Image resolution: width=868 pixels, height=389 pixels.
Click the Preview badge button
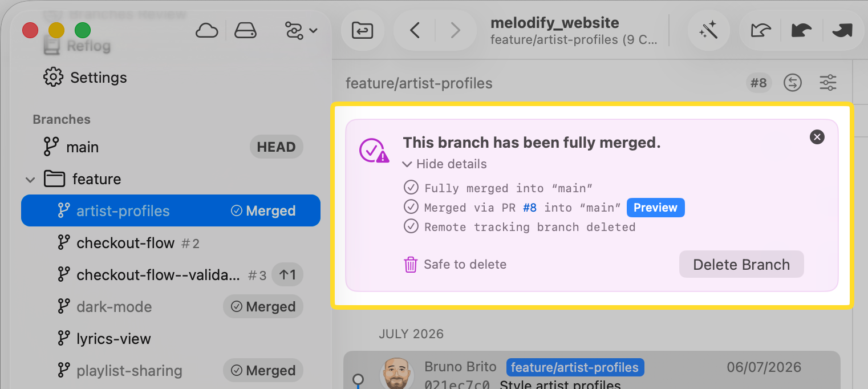(656, 208)
